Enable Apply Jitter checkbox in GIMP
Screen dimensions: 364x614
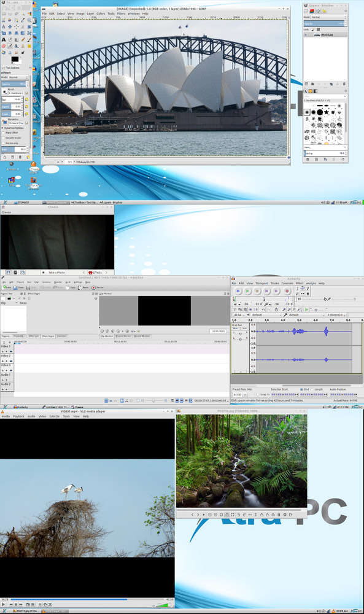(3, 133)
